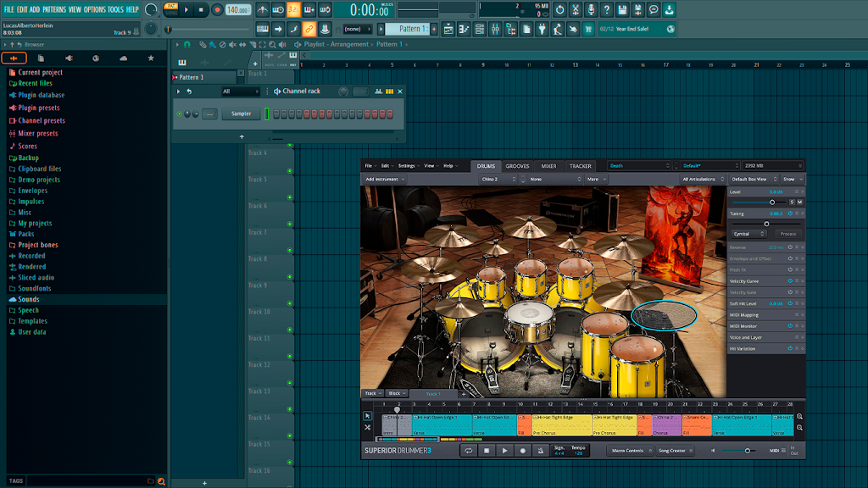Mute the instrument with M button
Screen dimensions: 868x488
coord(799,202)
